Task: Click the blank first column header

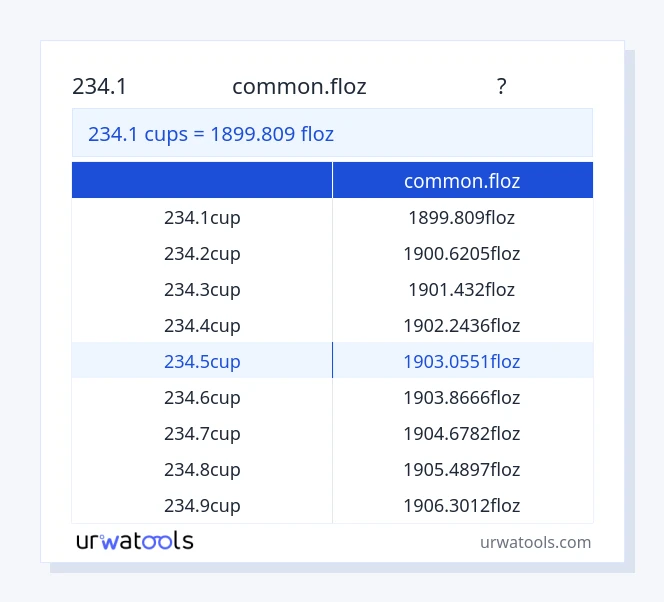Action: [x=202, y=181]
